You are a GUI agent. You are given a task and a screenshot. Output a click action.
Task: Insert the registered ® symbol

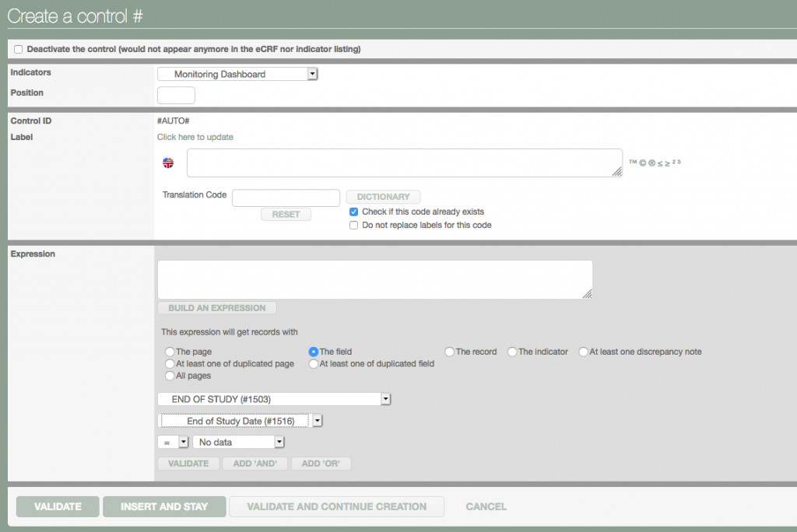coord(650,163)
